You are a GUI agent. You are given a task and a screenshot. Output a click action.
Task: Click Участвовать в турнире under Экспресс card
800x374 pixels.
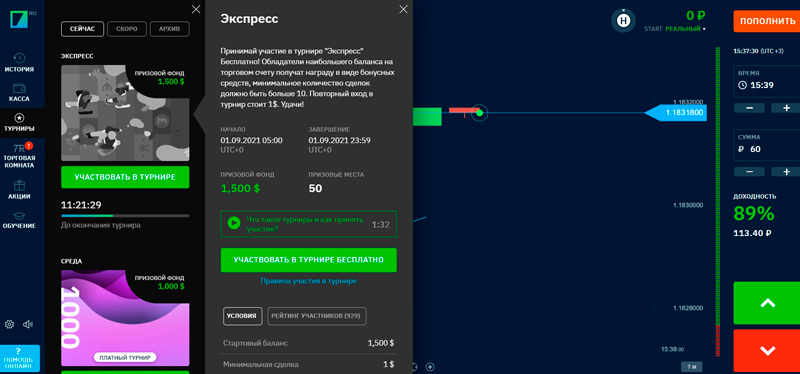(x=125, y=177)
